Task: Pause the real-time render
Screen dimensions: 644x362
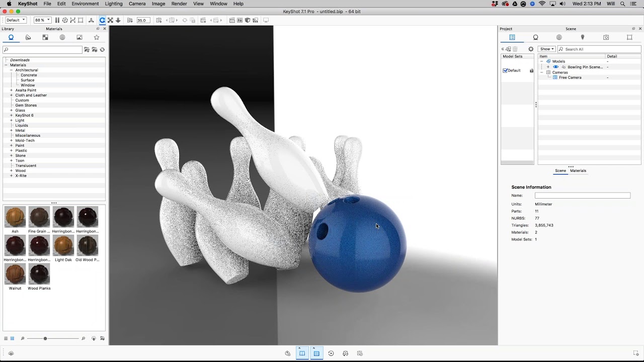Action: pos(57,20)
